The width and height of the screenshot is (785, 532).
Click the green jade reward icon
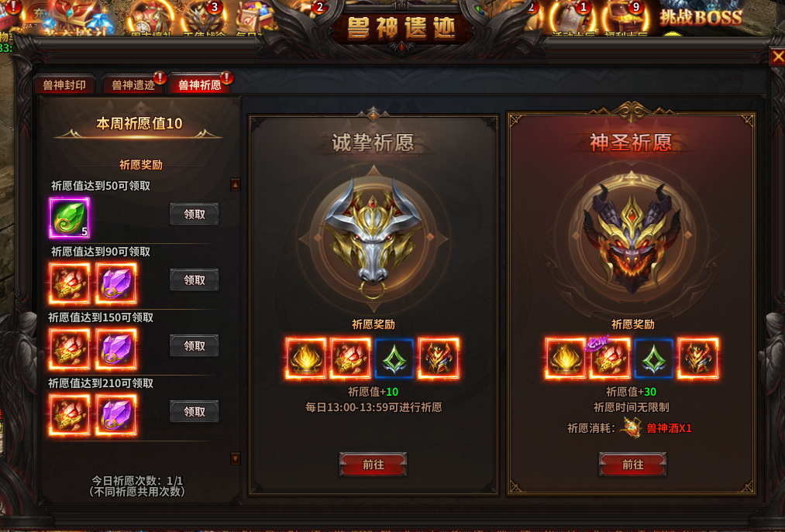coord(70,217)
